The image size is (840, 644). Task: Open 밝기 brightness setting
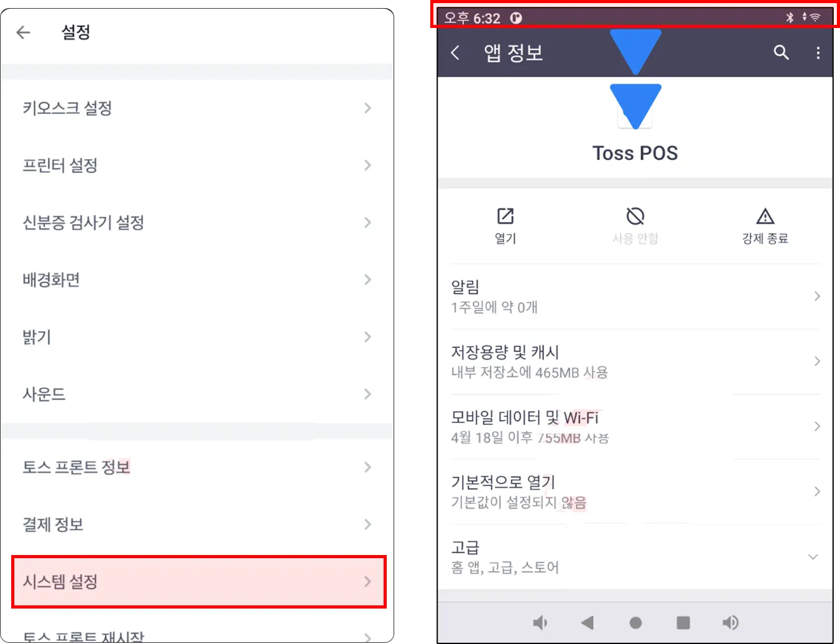[197, 337]
